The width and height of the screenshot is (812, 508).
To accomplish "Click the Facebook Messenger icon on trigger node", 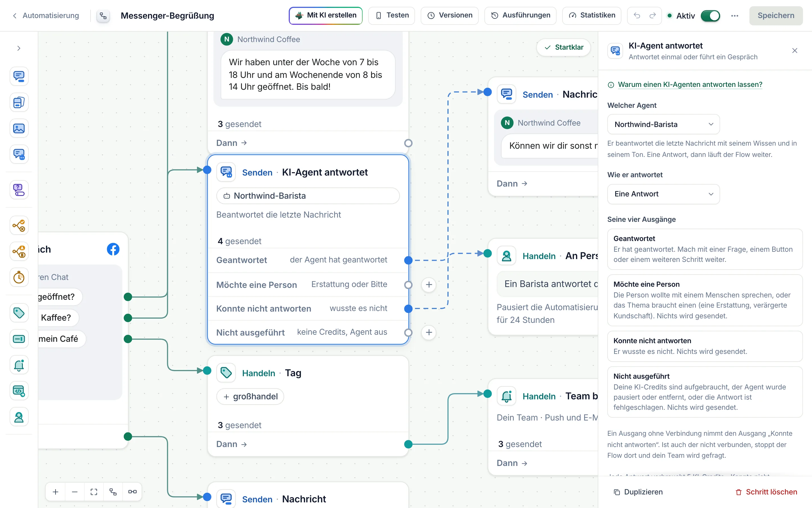I will [113, 249].
